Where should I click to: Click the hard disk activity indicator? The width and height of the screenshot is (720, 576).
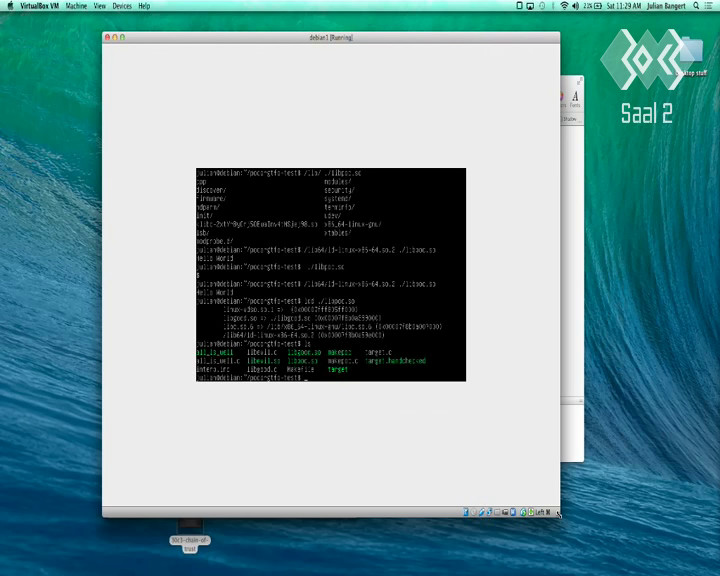[466, 512]
